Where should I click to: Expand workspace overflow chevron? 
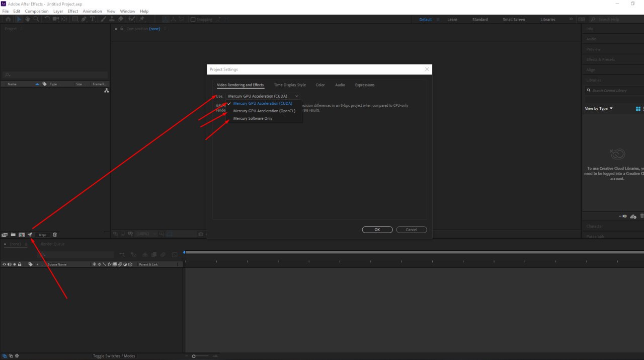571,20
